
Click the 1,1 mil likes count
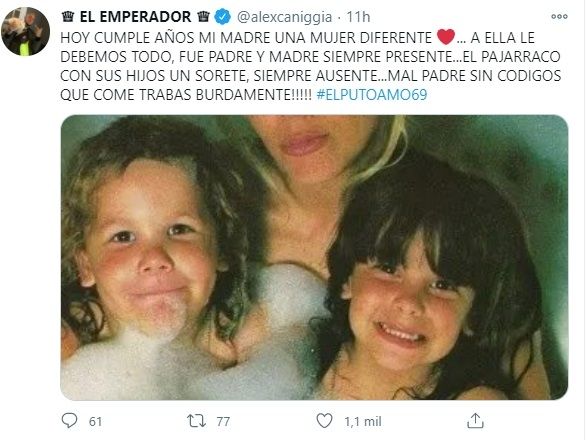click(x=363, y=421)
